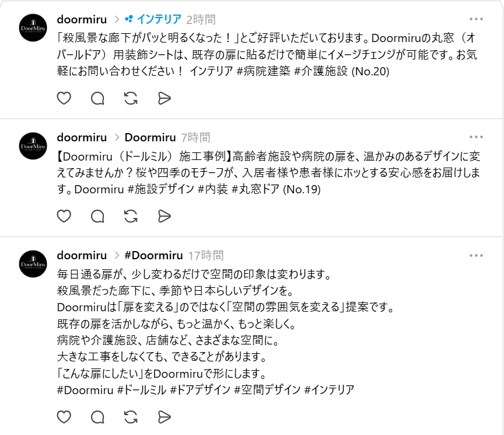
Task: Like the first post about 丸窓 sheets
Action: tap(64, 98)
